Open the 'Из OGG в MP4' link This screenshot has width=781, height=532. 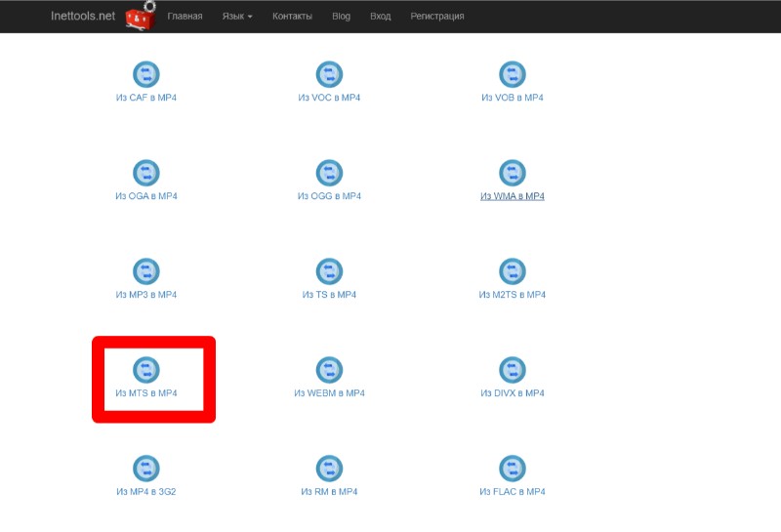point(329,196)
